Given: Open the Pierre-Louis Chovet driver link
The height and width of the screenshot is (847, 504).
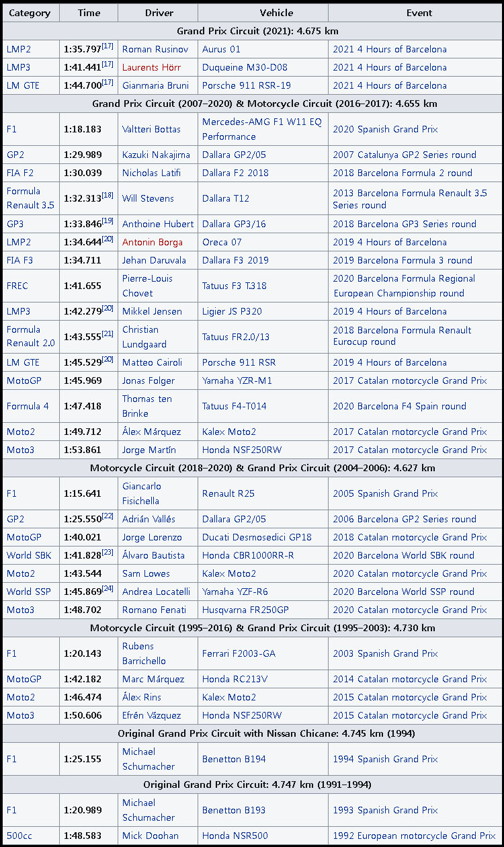Looking at the screenshot, I should [x=147, y=286].
